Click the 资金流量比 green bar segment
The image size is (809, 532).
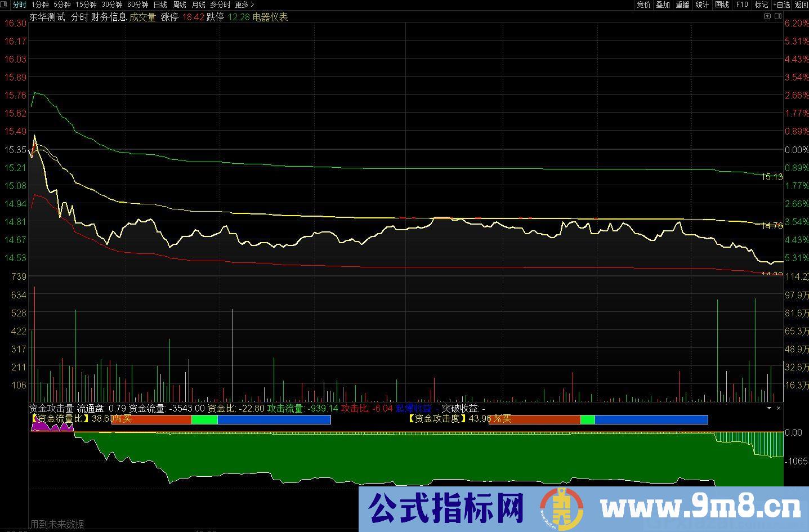[x=204, y=419]
